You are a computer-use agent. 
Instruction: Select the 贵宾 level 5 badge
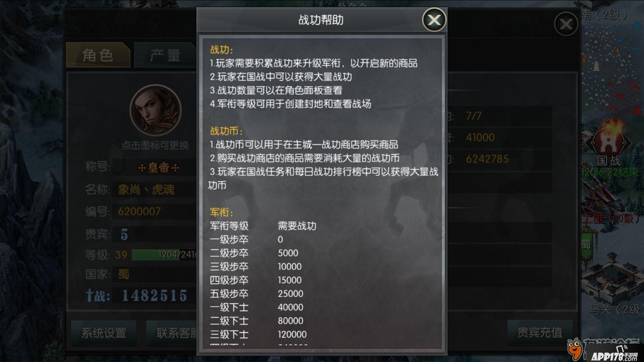click(x=124, y=235)
